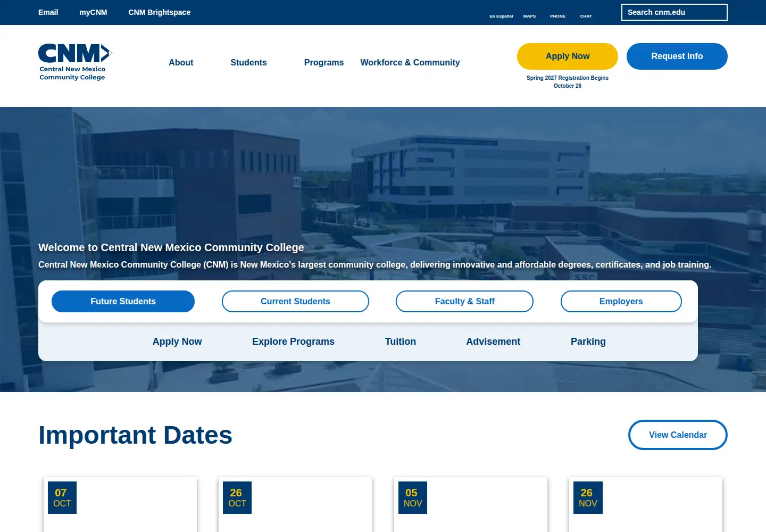Click the CNM logo
The height and width of the screenshot is (532, 766).
(75, 62)
